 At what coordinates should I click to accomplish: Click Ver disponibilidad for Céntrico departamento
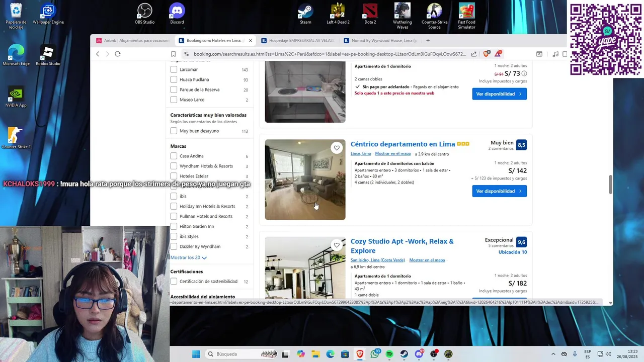pyautogui.click(x=499, y=191)
